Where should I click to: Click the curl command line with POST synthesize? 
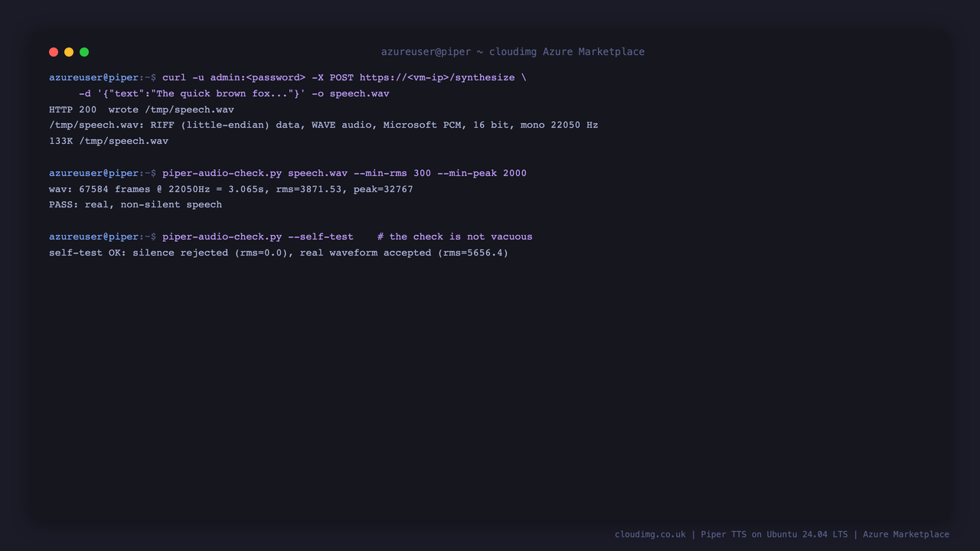288,77
